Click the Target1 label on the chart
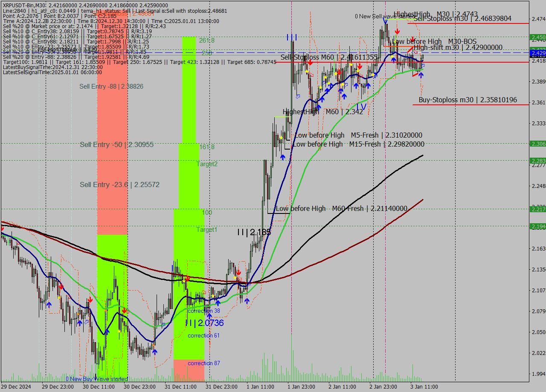The image size is (546, 392). tap(207, 230)
